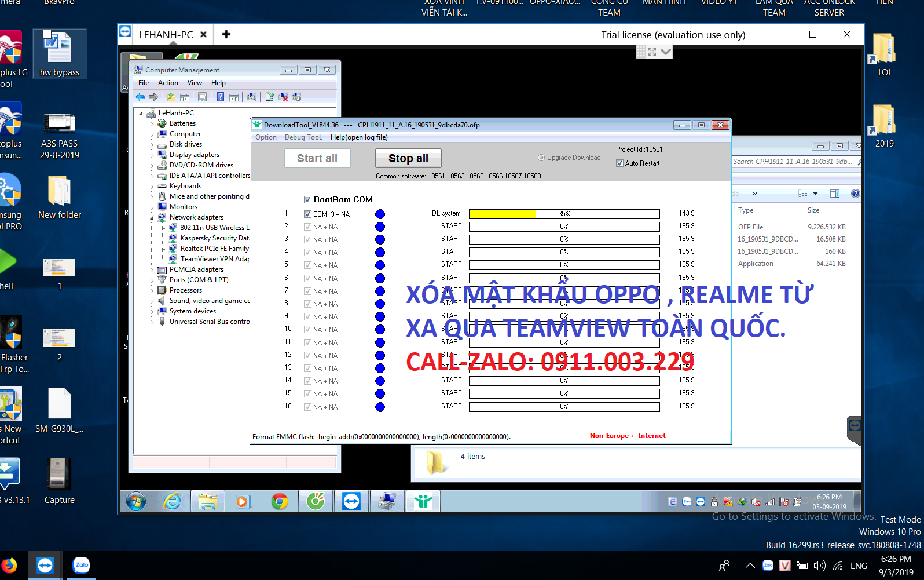The width and height of the screenshot is (924, 580).
Task: Open Help(open log file) menu in DownloadTool
Action: (x=359, y=137)
